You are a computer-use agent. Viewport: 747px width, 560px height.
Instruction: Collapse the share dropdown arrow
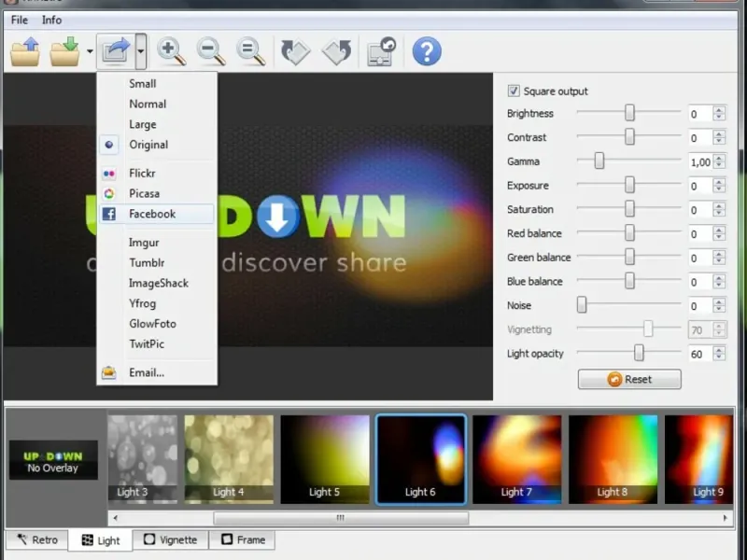(140, 51)
